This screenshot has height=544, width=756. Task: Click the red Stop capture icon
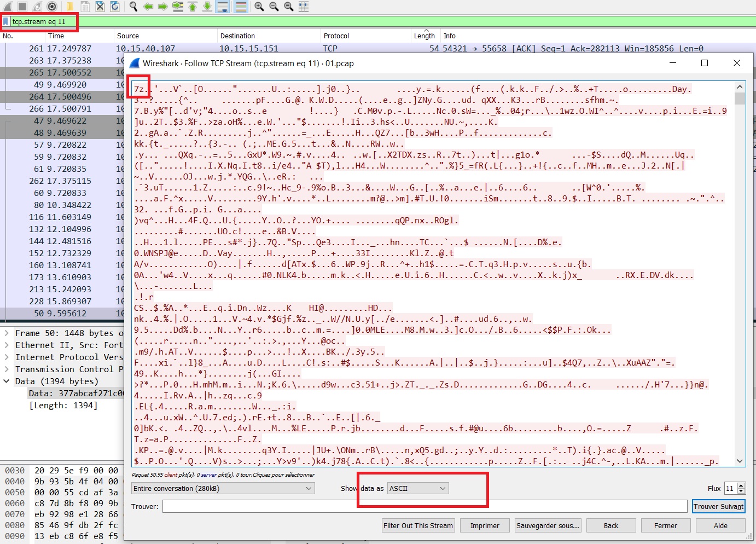[22, 7]
